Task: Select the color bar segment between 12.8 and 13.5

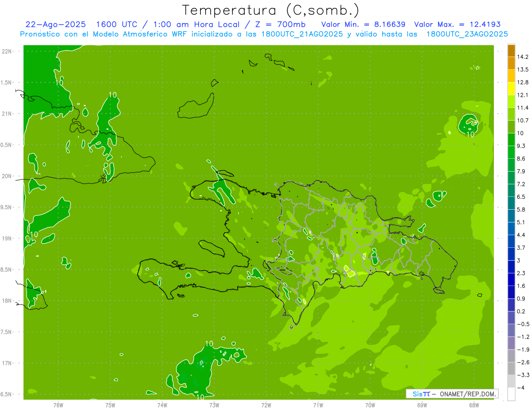Action: coord(511,76)
